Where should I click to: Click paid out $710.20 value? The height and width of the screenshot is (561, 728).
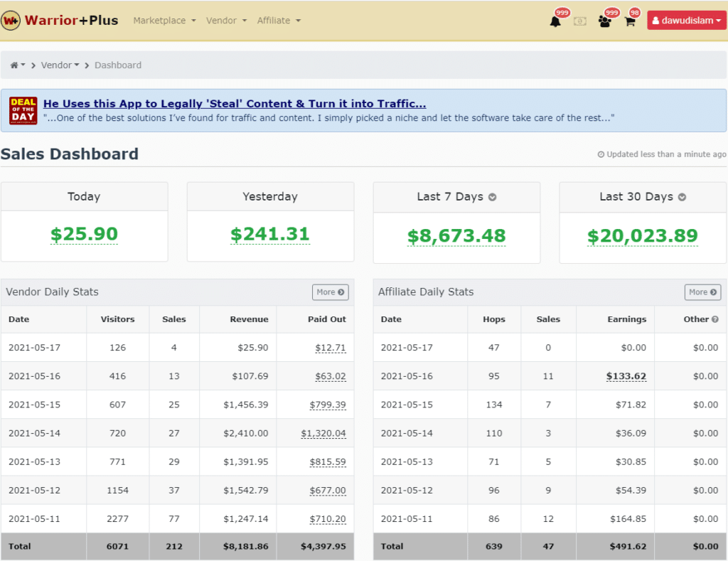click(328, 519)
